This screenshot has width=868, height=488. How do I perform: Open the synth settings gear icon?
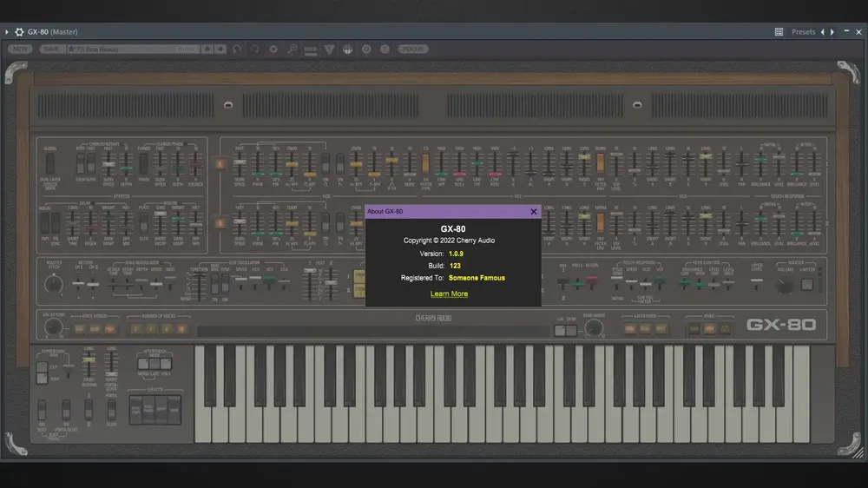point(273,49)
